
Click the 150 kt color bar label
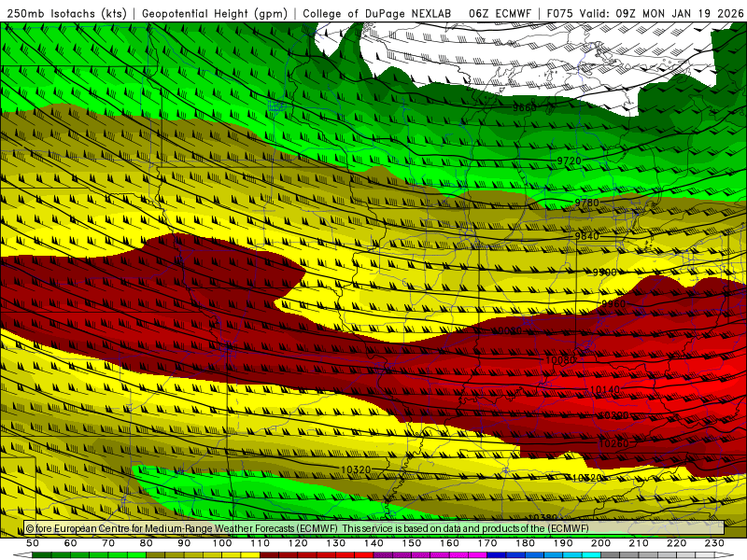(412, 543)
